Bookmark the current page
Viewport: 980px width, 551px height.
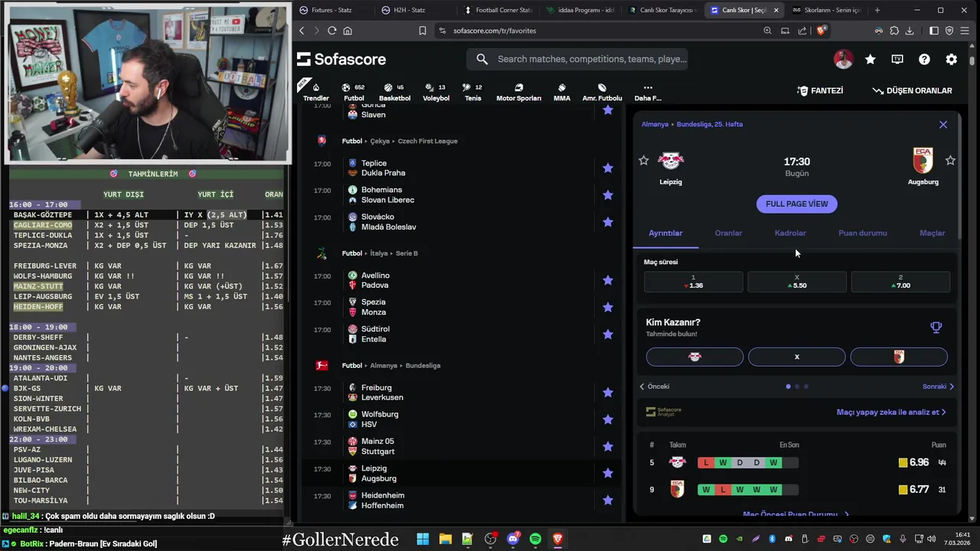pos(422,31)
